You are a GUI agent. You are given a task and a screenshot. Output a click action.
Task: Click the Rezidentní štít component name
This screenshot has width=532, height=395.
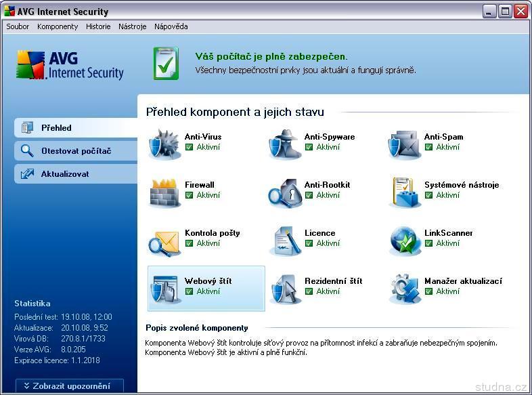tap(334, 281)
